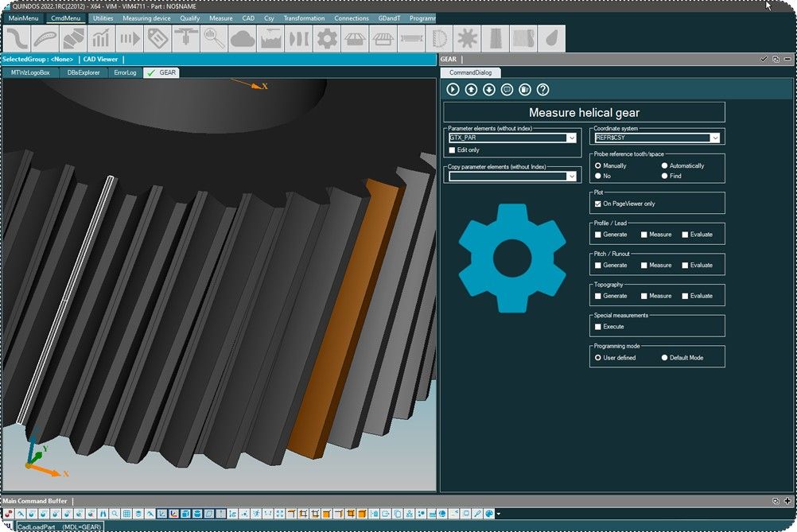
Task: Open the Measuring device menu
Action: (146, 18)
